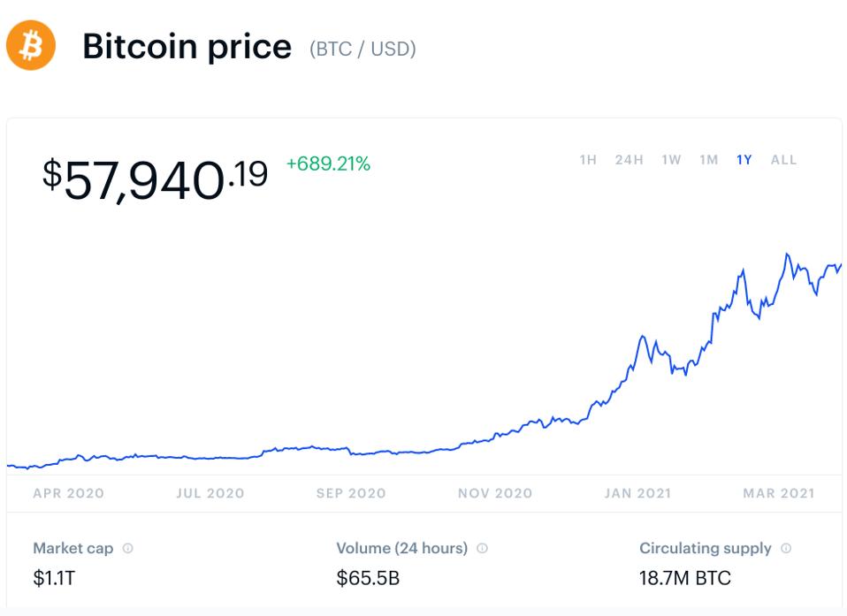Viewport: 847px width, 616px height.
Task: Click the Bitcoin price heading
Action: [187, 46]
